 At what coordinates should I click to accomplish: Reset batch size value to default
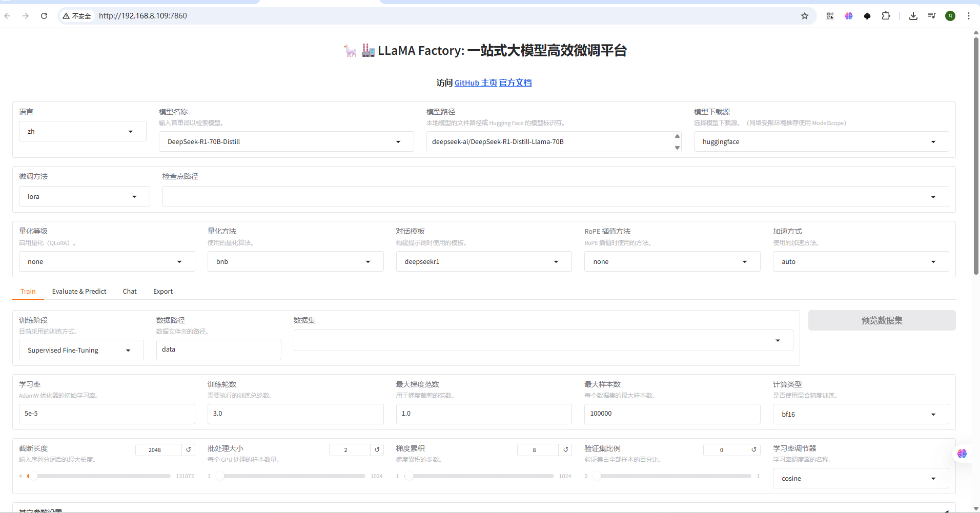click(377, 449)
